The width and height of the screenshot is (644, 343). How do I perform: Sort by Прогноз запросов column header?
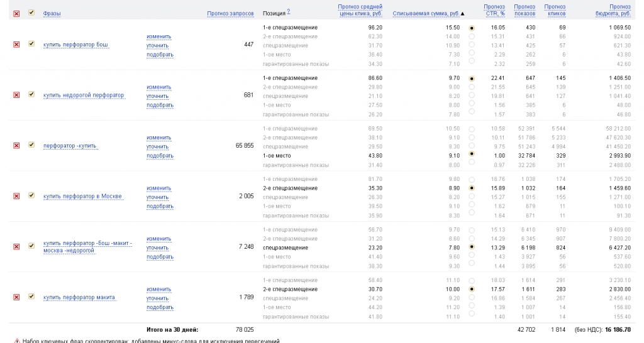point(230,14)
